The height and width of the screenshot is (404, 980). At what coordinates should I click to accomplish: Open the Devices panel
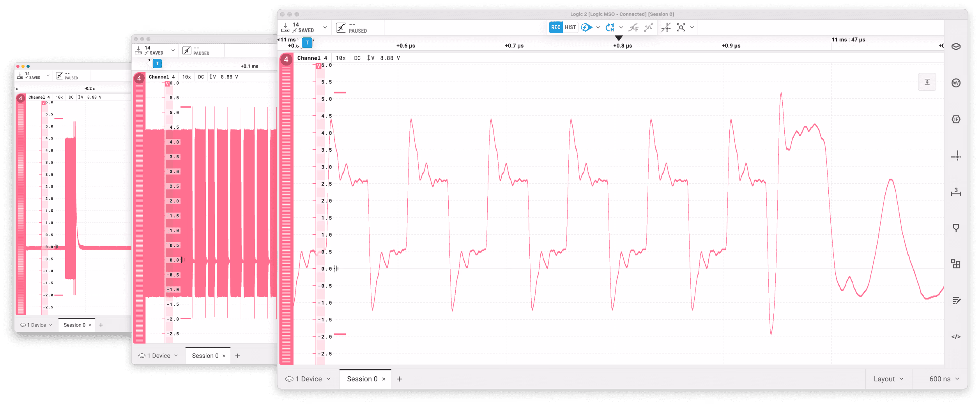point(957,46)
